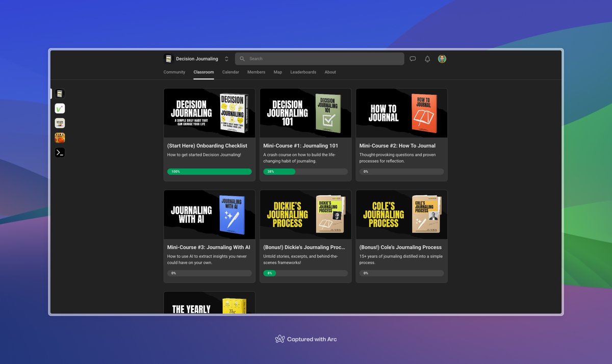The height and width of the screenshot is (364, 612).
Task: Click Mini-Course #1: Journaling 101 title
Action: 300,146
